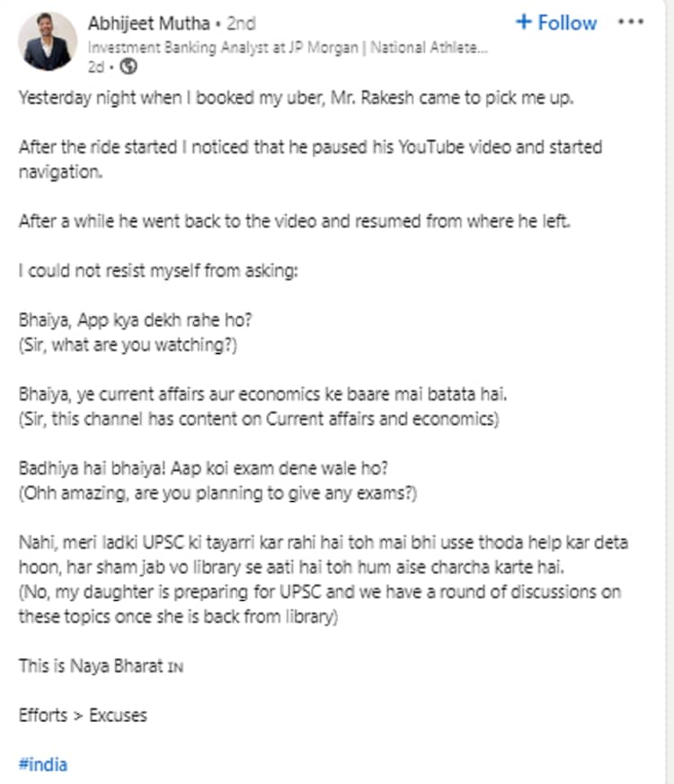The image size is (674, 784).
Task: Click the Investment Banking Analyst headline
Action: [288, 47]
